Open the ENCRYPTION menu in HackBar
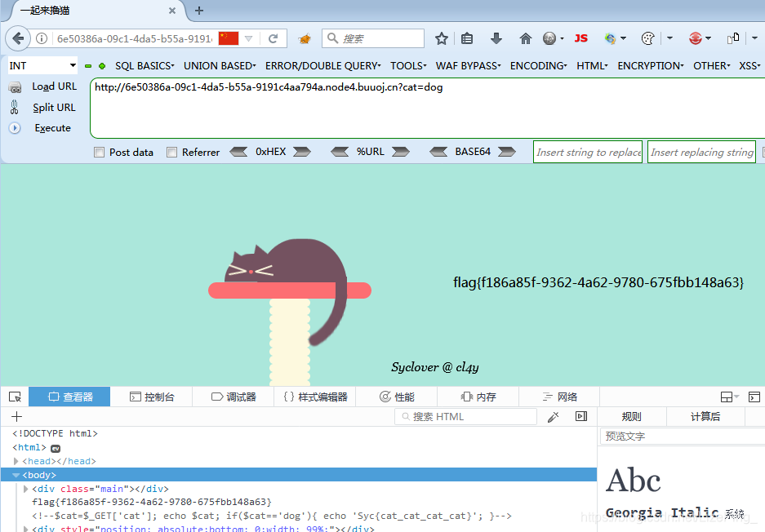Image resolution: width=765 pixels, height=532 pixels. [x=651, y=66]
